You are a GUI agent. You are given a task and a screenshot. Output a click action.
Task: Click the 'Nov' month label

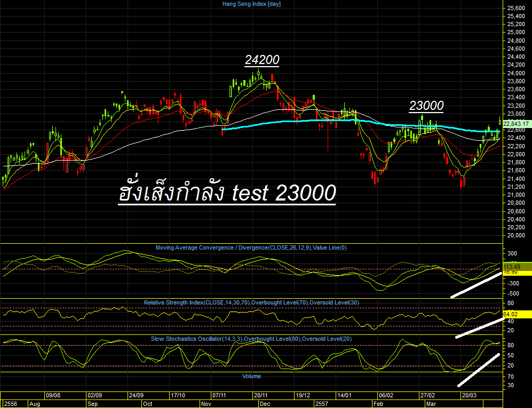[206, 404]
